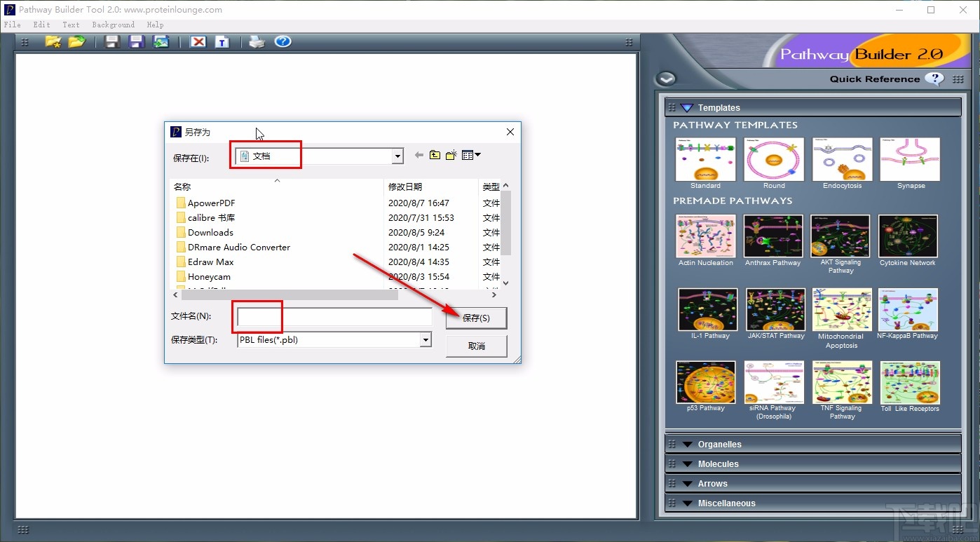Click the file list scroll-down arrow
The width and height of the screenshot is (980, 542).
506,283
